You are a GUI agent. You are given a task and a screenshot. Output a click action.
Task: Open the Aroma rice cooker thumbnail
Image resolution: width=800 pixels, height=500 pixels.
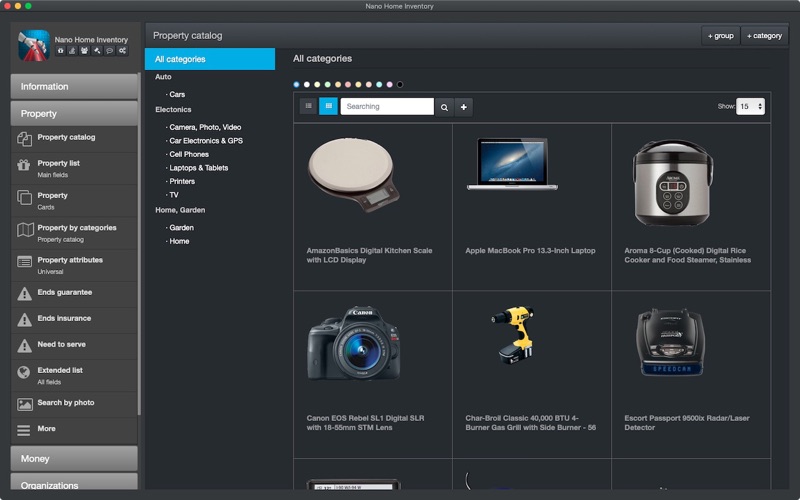pos(672,183)
